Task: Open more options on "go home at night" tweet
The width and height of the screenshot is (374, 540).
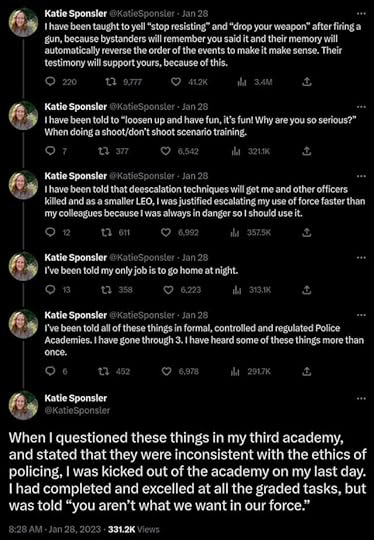Action: click(361, 258)
